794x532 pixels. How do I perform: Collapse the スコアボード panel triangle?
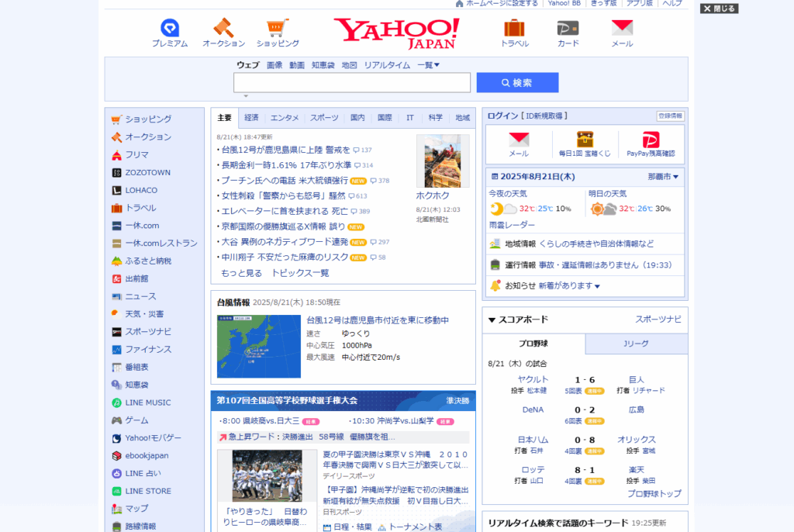(492, 320)
